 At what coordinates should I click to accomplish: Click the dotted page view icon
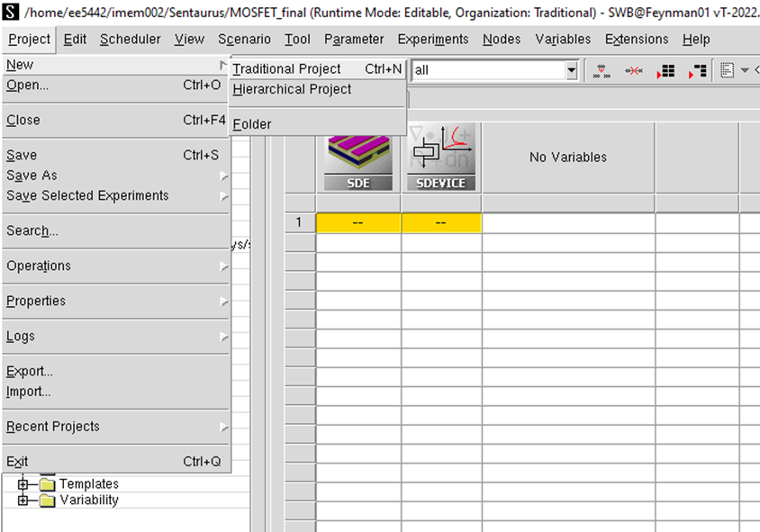728,71
